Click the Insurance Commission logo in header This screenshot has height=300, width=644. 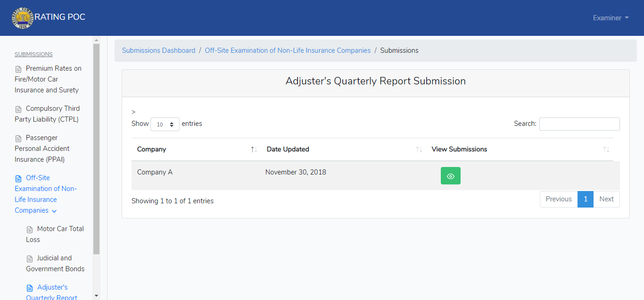[x=23, y=18]
